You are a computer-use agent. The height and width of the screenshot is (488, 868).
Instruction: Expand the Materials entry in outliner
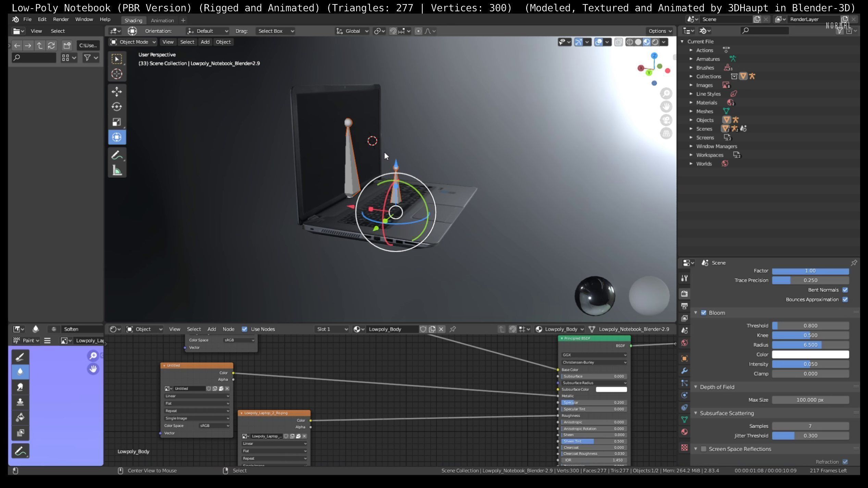691,102
